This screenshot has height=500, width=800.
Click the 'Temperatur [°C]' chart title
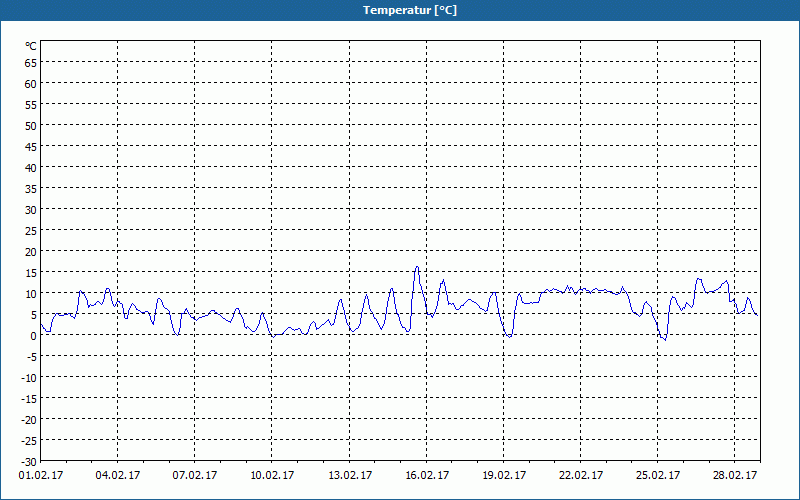pos(410,10)
